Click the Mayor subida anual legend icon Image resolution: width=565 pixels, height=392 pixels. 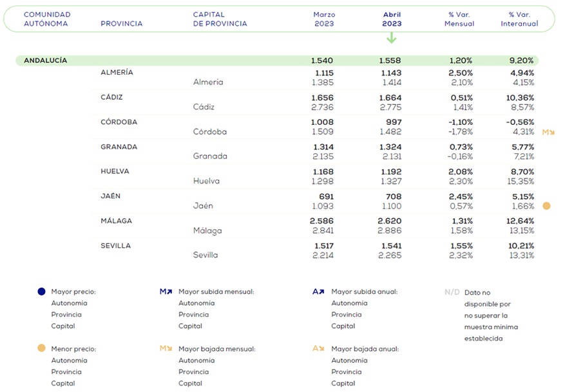coord(318,292)
